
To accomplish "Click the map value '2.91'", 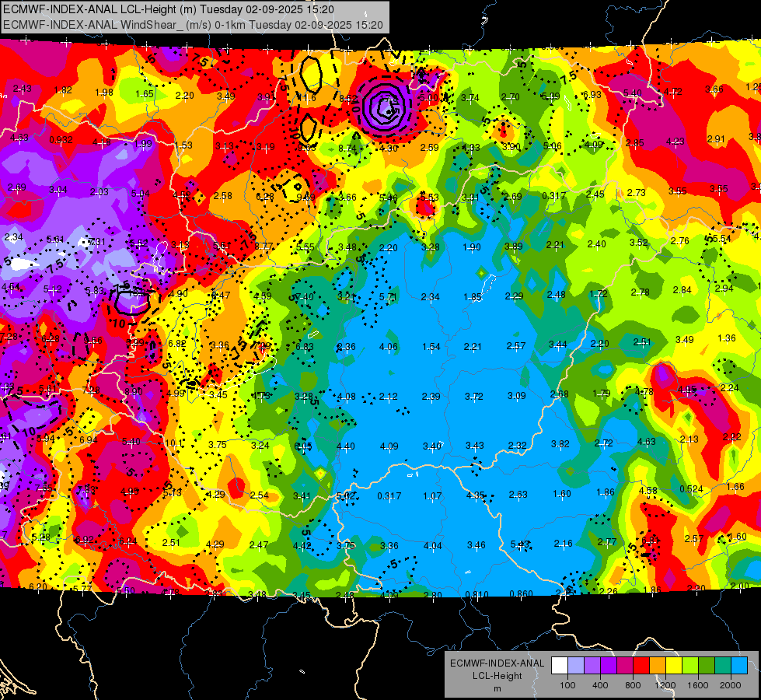I will [716, 139].
